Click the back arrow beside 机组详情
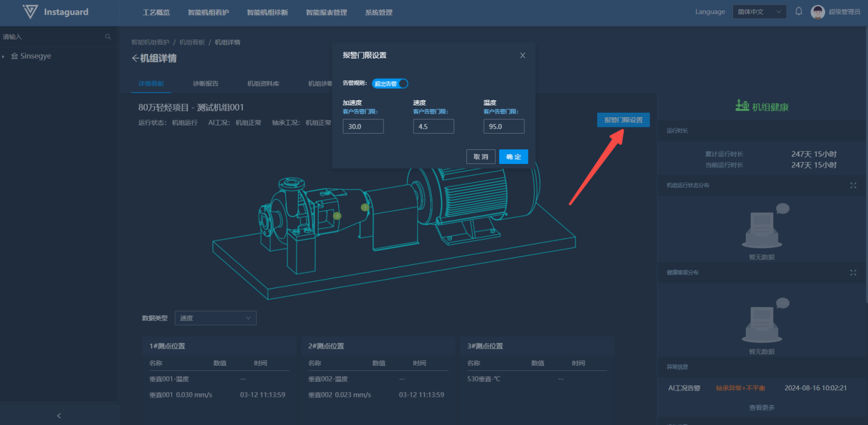 pos(135,59)
